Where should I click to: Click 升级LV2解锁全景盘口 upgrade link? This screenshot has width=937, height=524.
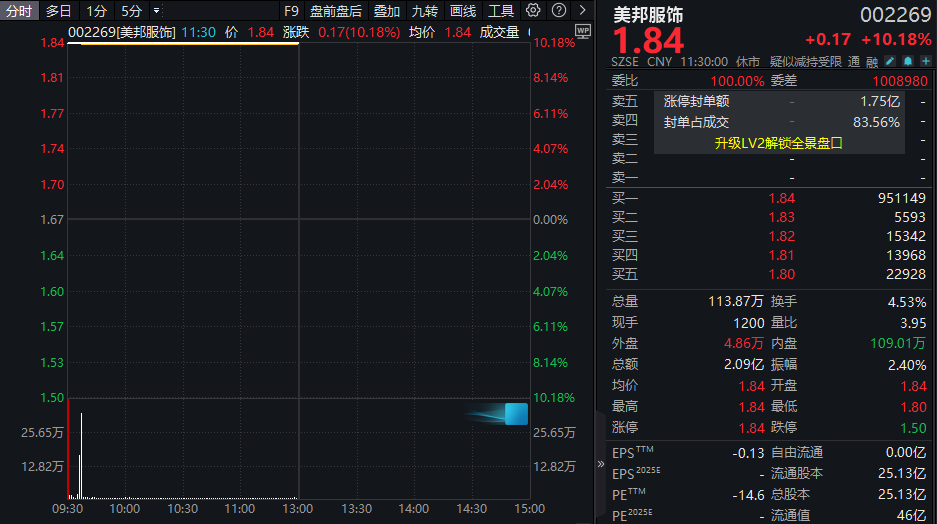[x=779, y=142]
